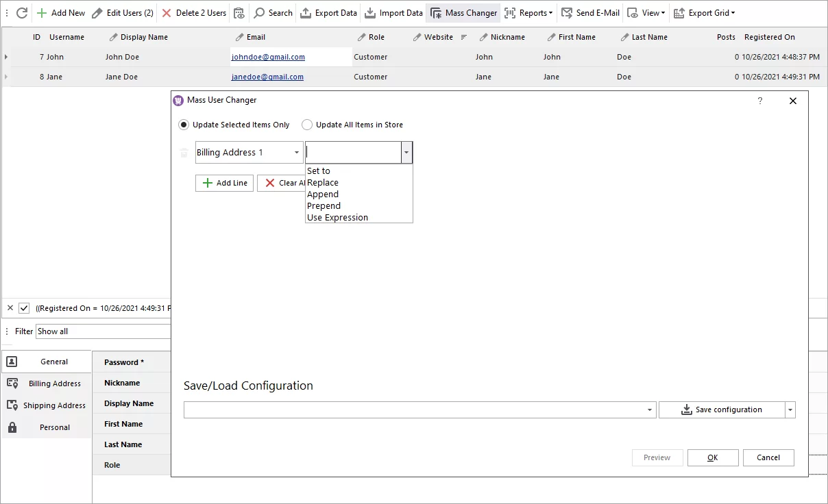Open the Personal section in the sidebar
Viewport: 828px width, 504px height.
pos(54,427)
